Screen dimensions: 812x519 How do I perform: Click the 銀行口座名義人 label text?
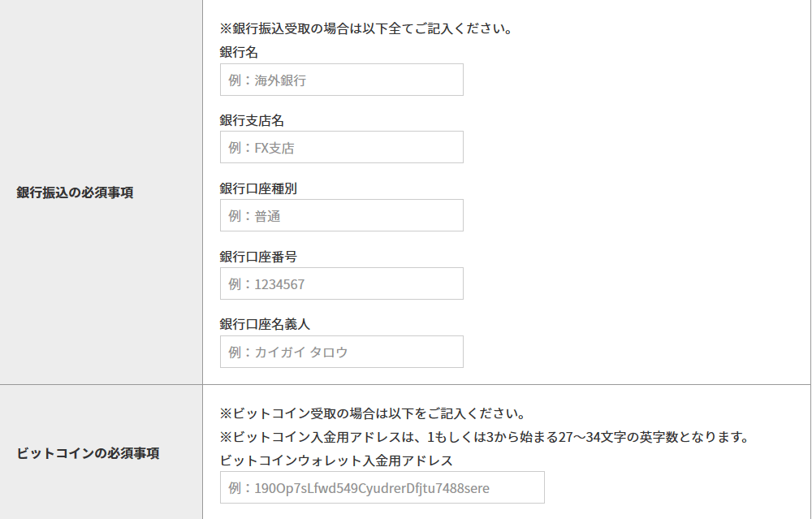coord(265,324)
